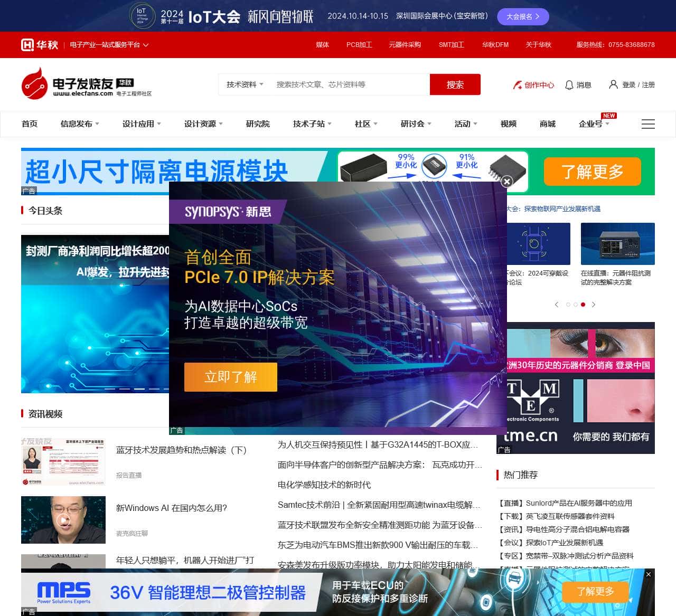The image size is (676, 616).
Task: Play the 新Windows AI video thumbnail
Action: point(63,520)
